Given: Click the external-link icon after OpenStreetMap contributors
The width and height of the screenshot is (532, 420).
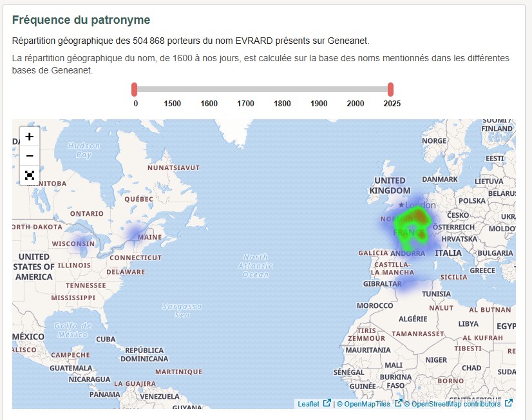Looking at the screenshot, I should pos(508,404).
